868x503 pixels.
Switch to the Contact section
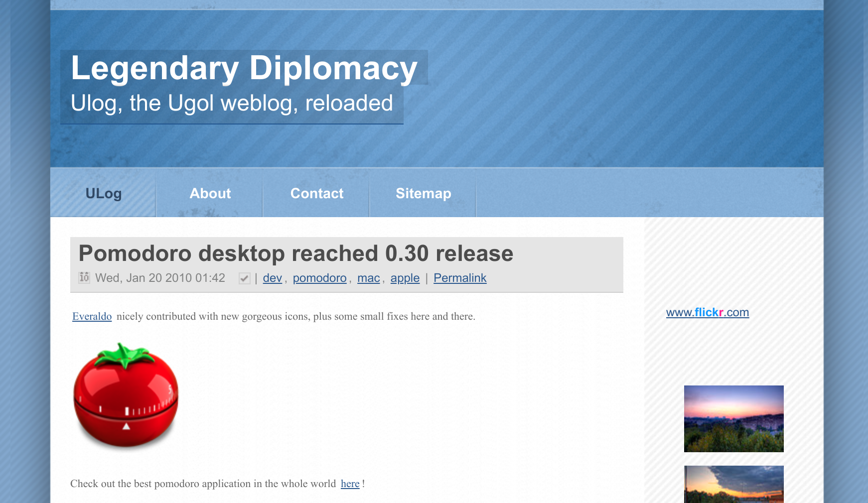tap(316, 194)
